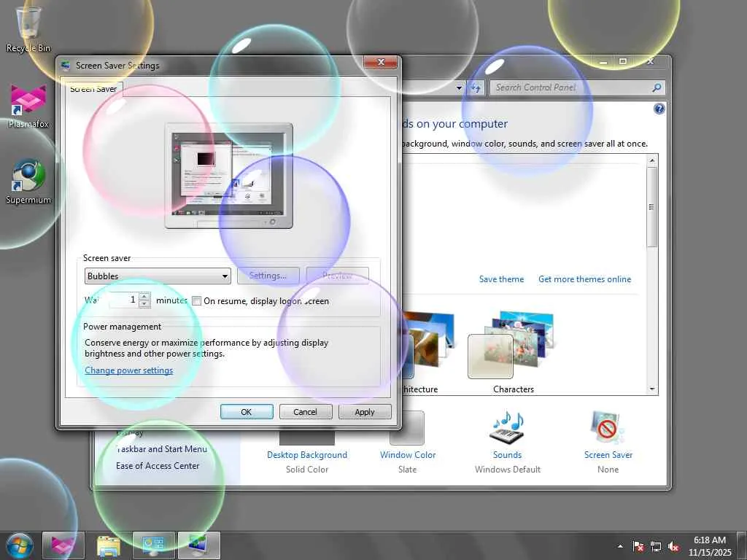
Task: Launch the Supermium desktop shortcut
Action: pos(28,181)
